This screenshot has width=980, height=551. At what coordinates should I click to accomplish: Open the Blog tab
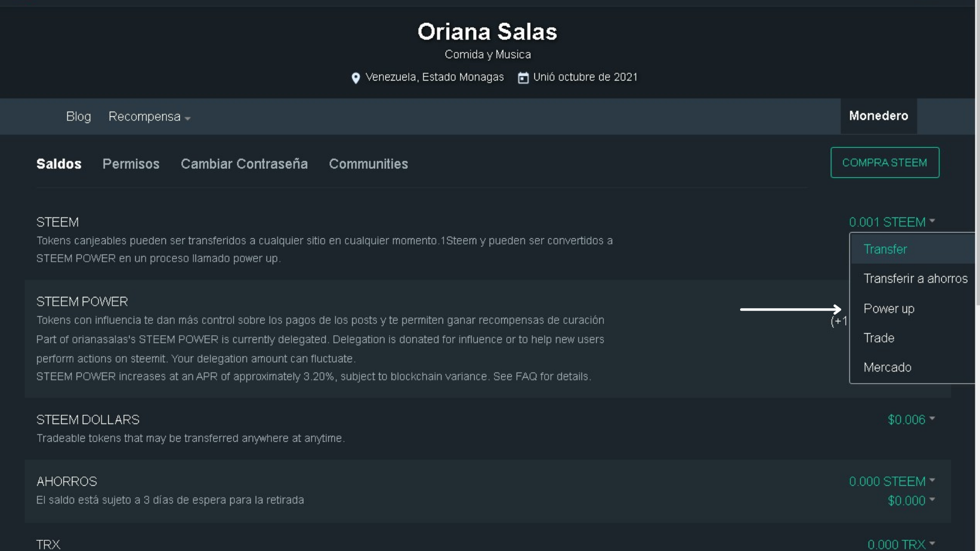[x=79, y=117]
